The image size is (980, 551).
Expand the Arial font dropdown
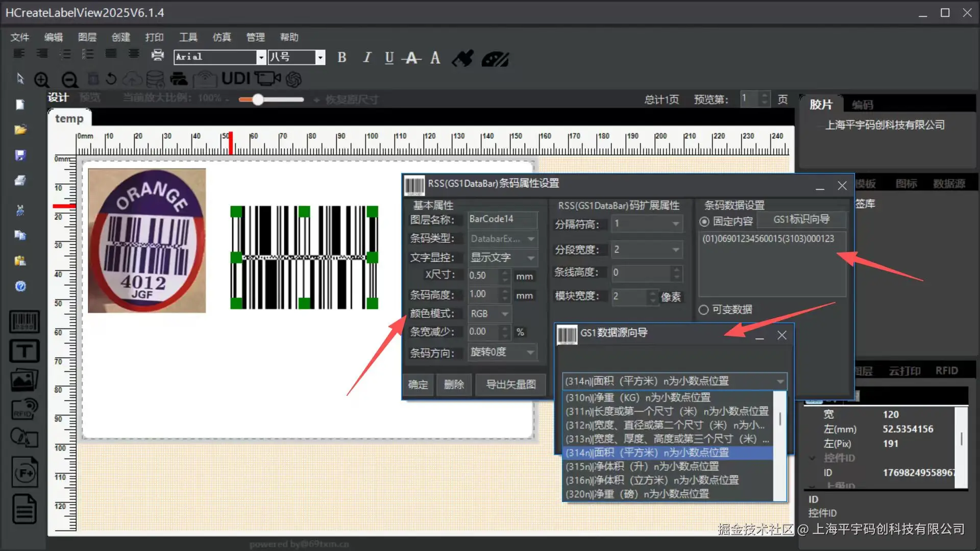tap(261, 57)
